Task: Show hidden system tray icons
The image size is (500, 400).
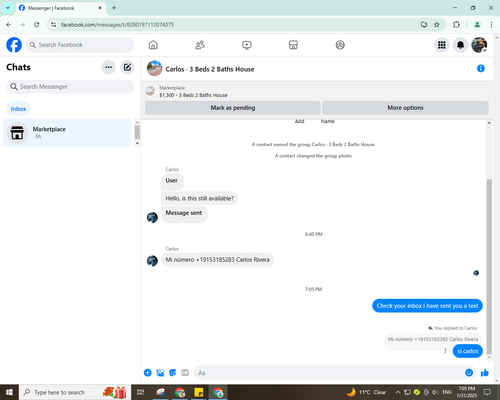Action: coord(398,392)
